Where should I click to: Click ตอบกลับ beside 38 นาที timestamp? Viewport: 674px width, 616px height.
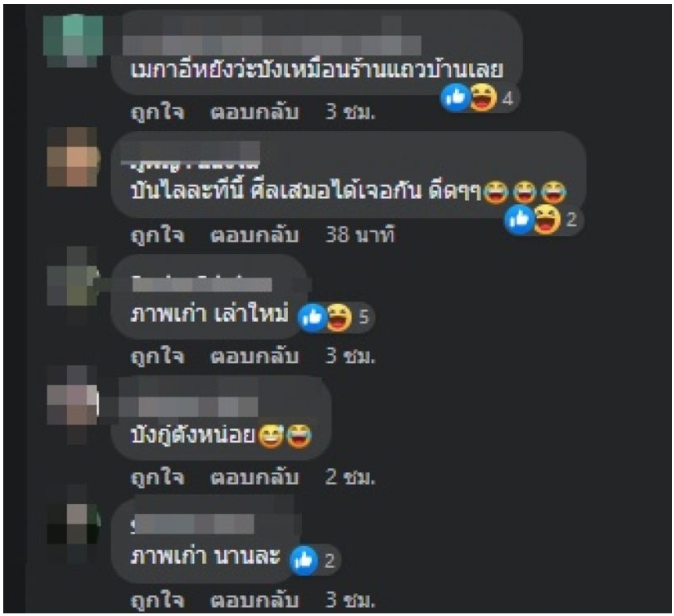(x=254, y=235)
